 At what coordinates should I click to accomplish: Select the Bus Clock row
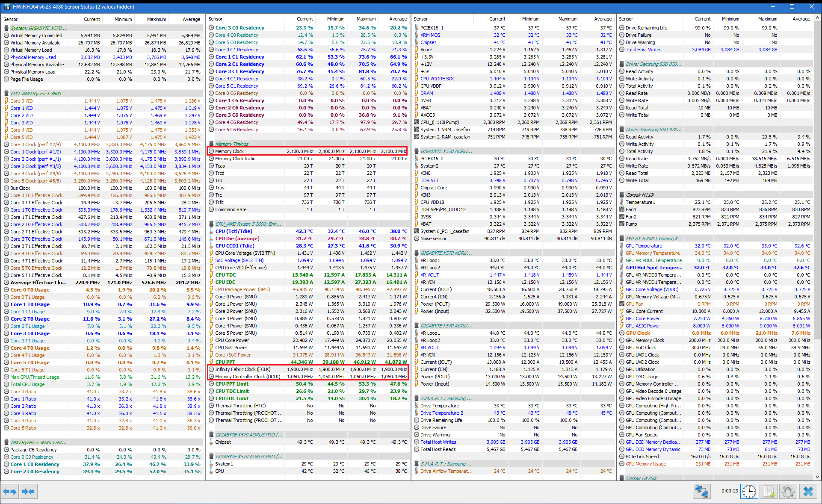point(103,188)
